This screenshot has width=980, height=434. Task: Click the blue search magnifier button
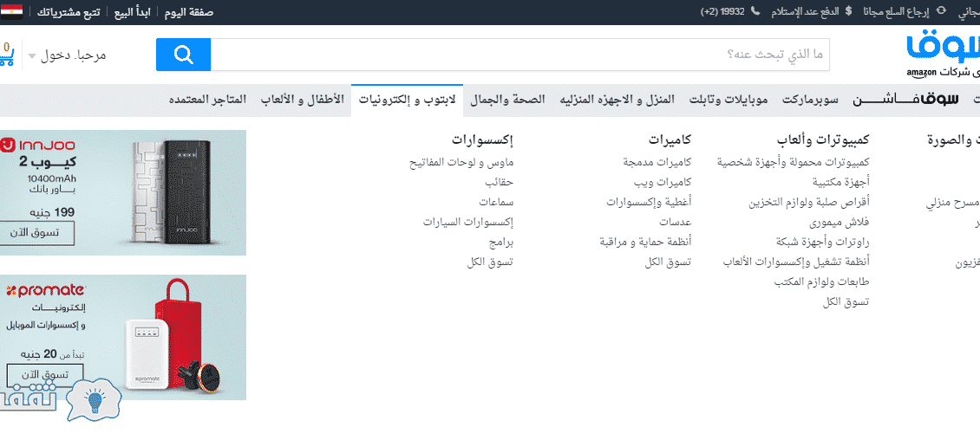[183, 55]
